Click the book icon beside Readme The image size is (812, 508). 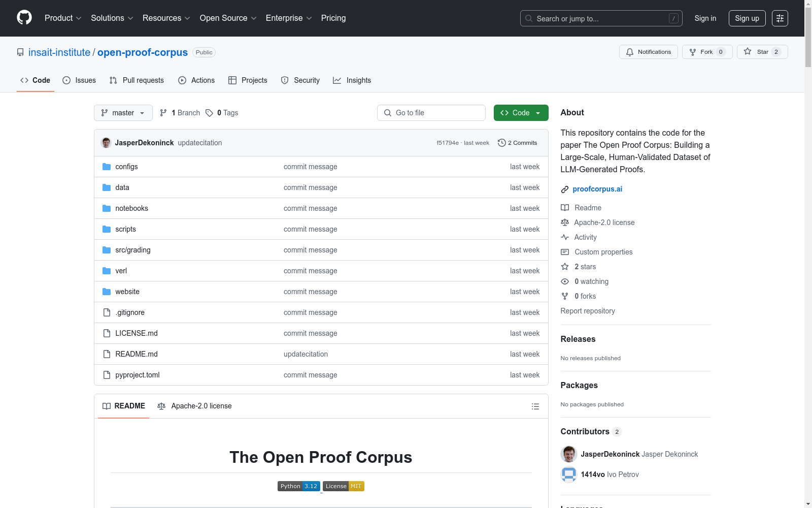[565, 208]
